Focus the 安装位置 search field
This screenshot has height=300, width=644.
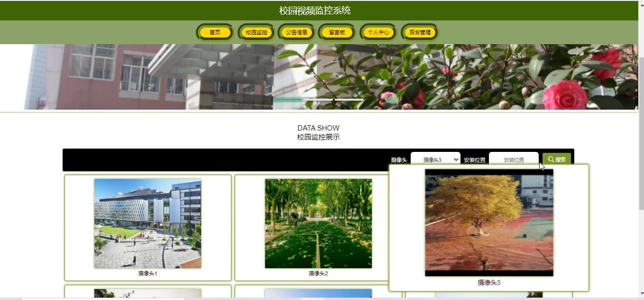coord(514,159)
